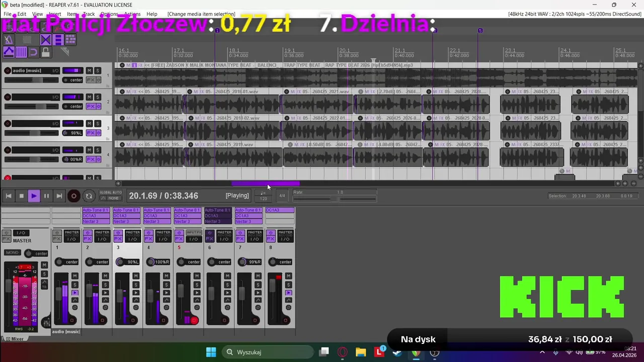644x362 pixels.
Task: Bypass FX on mixer channel 3
Action: (118, 233)
